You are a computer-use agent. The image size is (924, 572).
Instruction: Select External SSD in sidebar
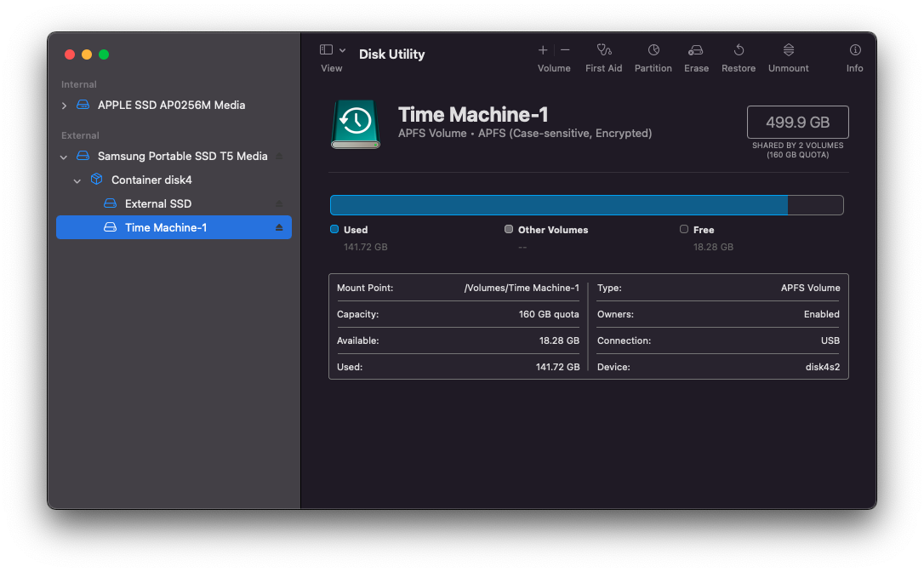(x=157, y=204)
